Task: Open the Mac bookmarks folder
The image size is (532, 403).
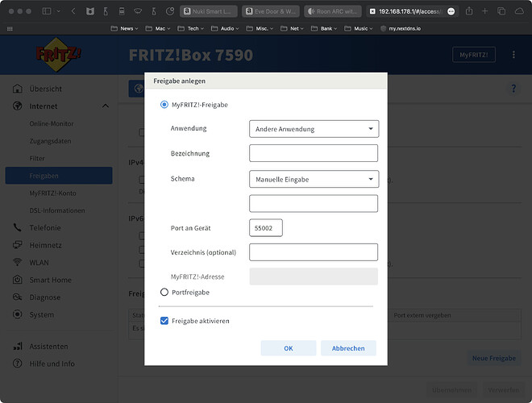Action: coord(158,28)
